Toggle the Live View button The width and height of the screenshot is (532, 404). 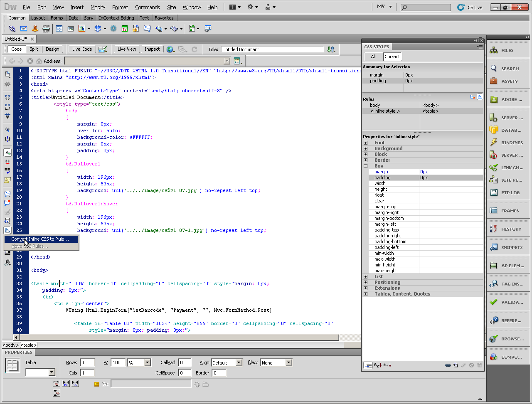127,49
